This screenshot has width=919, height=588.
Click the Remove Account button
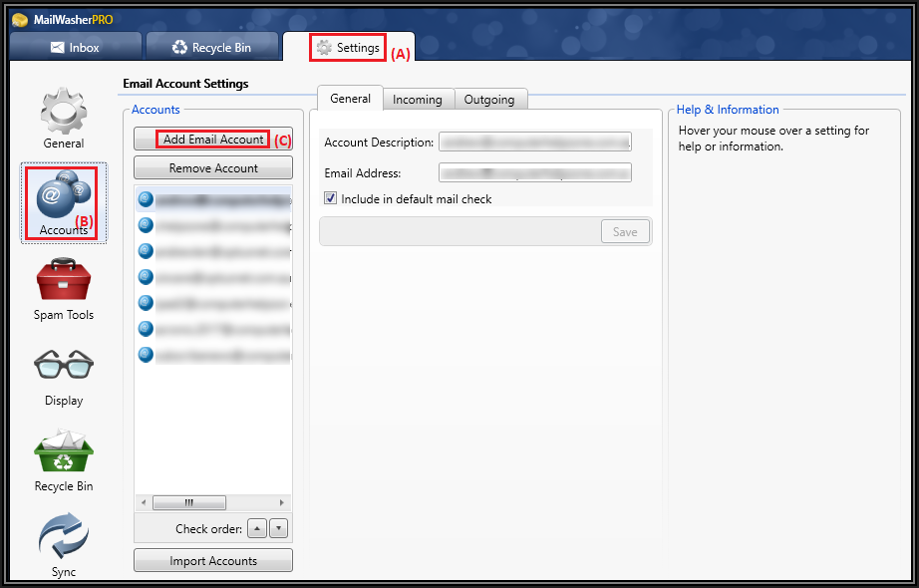click(x=213, y=167)
